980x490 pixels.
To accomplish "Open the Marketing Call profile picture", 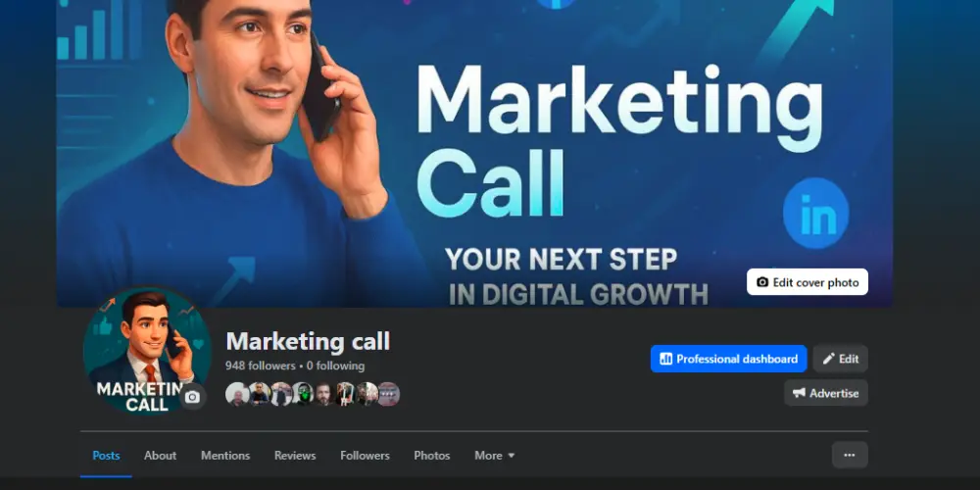I will [145, 350].
